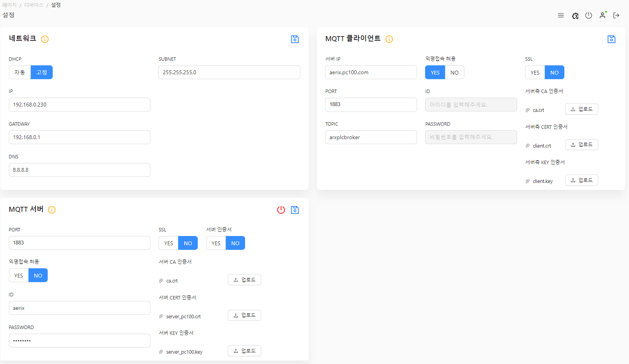This screenshot has height=364, width=629.
Task: Set MQTT client SSL to YES
Action: (535, 72)
